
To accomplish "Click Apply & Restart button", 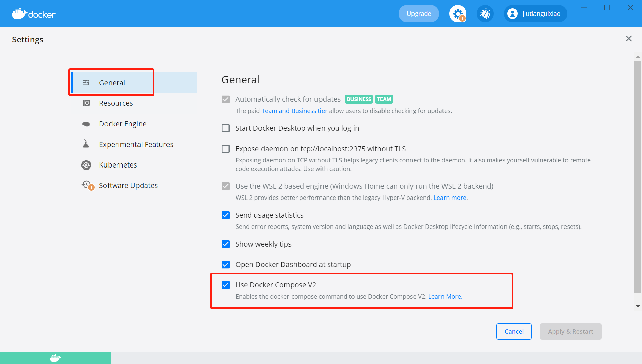I will point(571,332).
